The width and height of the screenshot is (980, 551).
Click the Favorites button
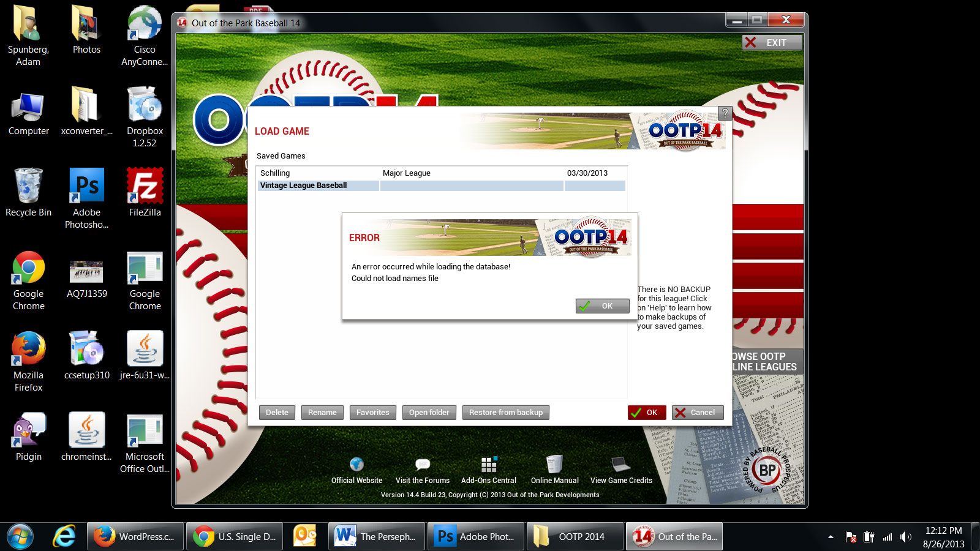[x=372, y=413]
